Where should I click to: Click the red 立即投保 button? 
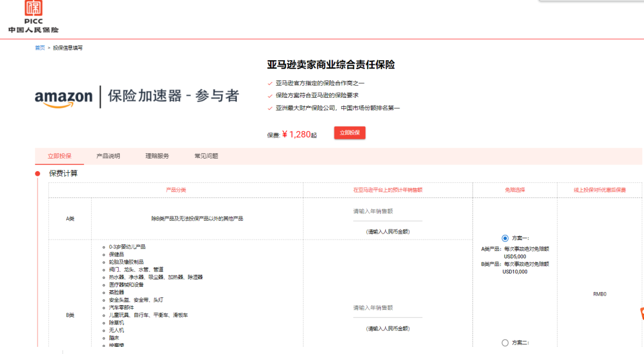click(349, 133)
